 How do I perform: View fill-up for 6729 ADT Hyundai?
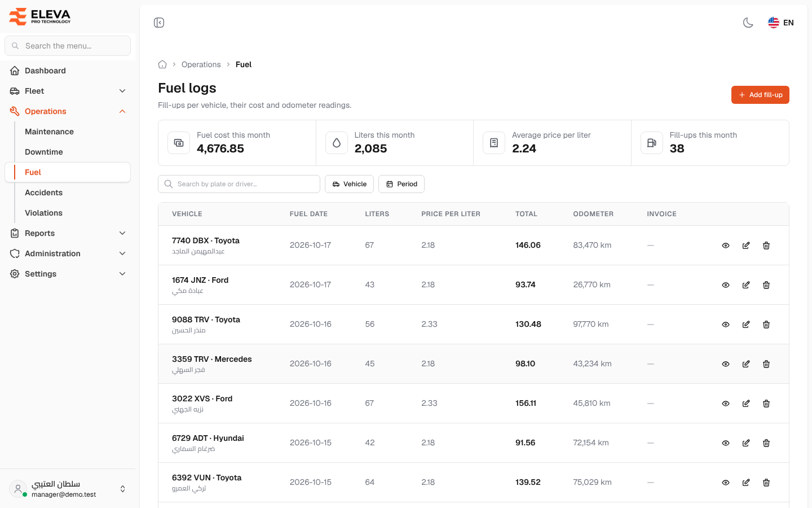tap(726, 443)
